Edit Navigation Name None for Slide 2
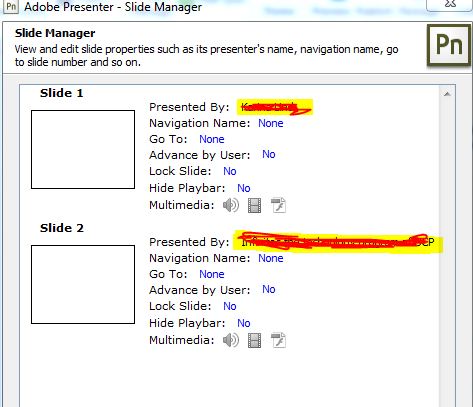This screenshot has height=407, width=473. tap(271, 258)
